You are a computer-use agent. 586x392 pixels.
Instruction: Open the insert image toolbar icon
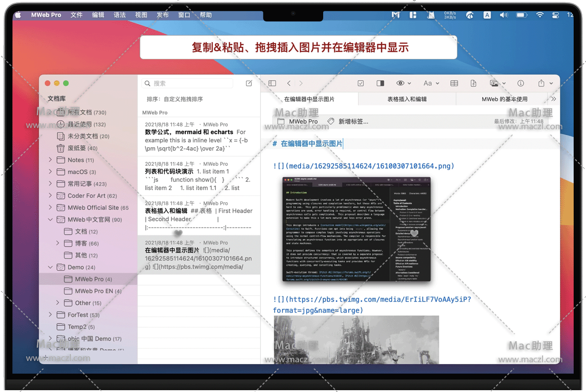pos(494,83)
